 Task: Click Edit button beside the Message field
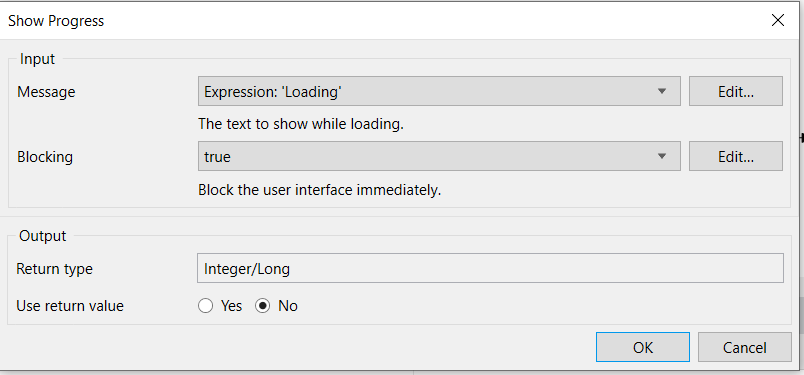[x=736, y=91]
